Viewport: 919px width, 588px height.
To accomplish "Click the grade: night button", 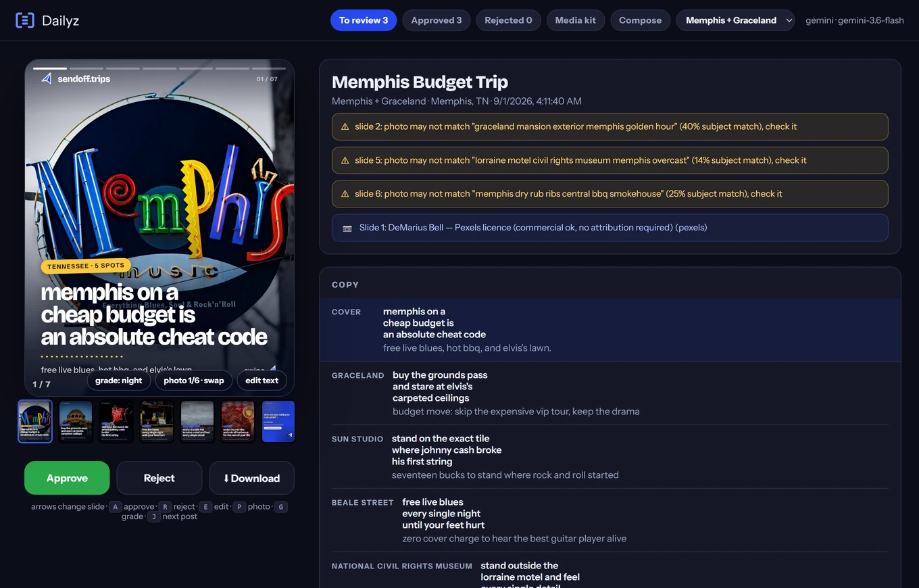I will tap(118, 381).
